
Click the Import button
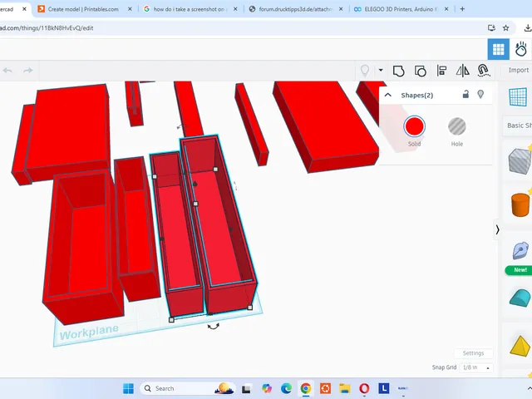(x=519, y=70)
